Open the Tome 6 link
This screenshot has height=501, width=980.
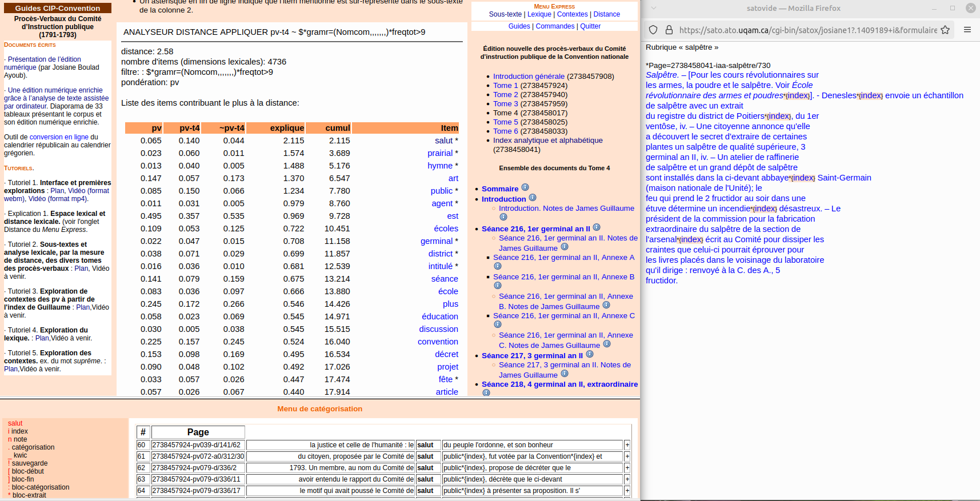505,131
